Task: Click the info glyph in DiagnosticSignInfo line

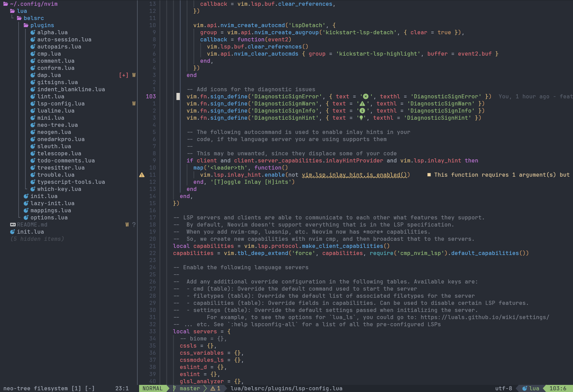Action: 362,111
